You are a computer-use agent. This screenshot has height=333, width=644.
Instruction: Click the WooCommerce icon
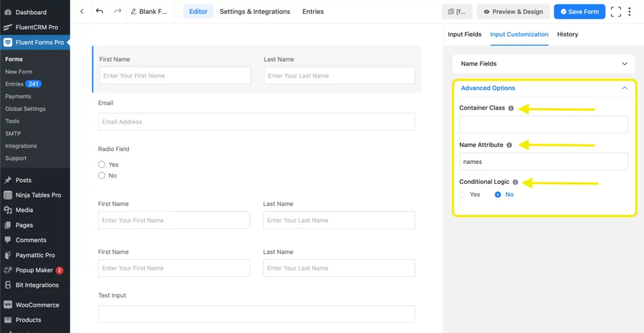(8, 305)
